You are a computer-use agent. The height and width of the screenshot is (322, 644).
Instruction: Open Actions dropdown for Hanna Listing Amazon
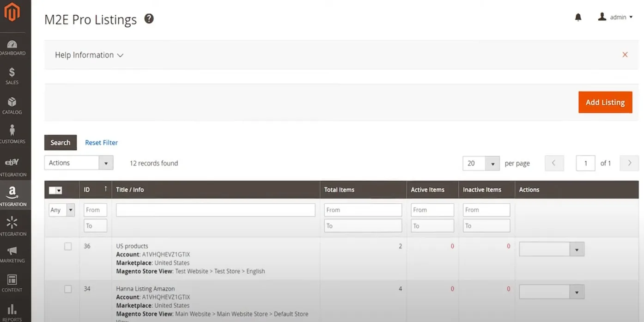point(552,292)
